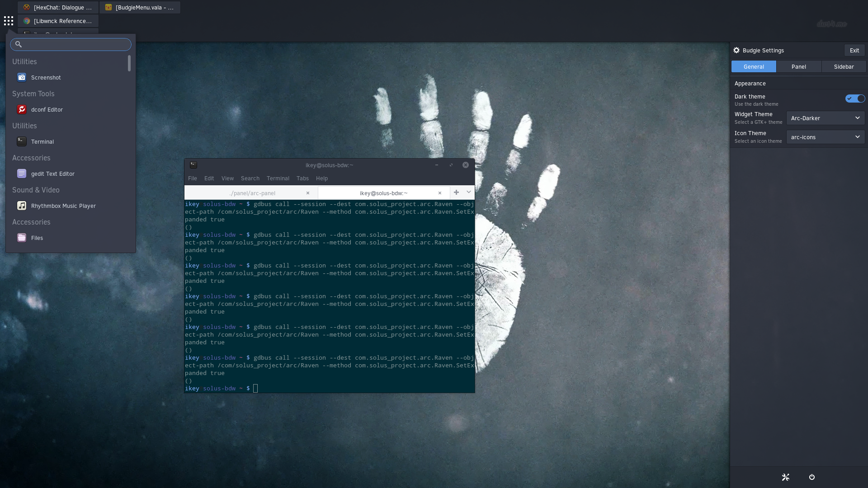Open the terminal tab list dropdown arrow
Image resolution: width=868 pixels, height=488 pixels.
[469, 192]
